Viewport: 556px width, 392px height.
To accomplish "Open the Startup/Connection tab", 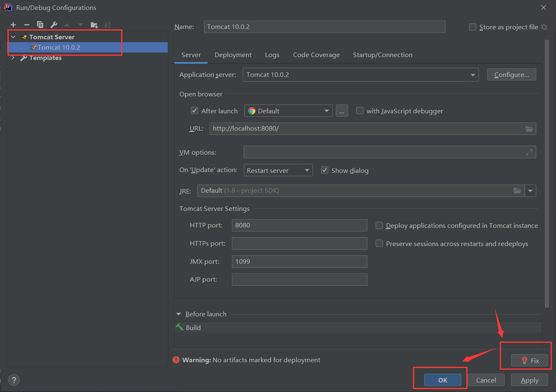I will coord(383,55).
